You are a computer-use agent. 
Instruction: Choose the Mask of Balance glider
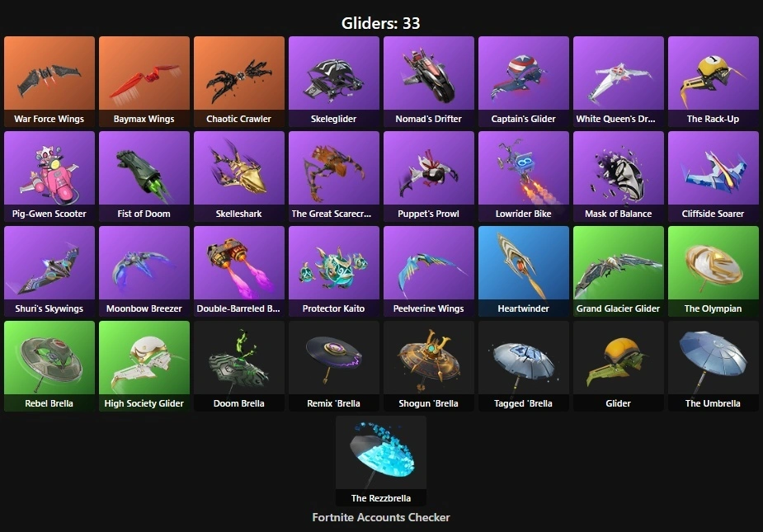(x=619, y=177)
